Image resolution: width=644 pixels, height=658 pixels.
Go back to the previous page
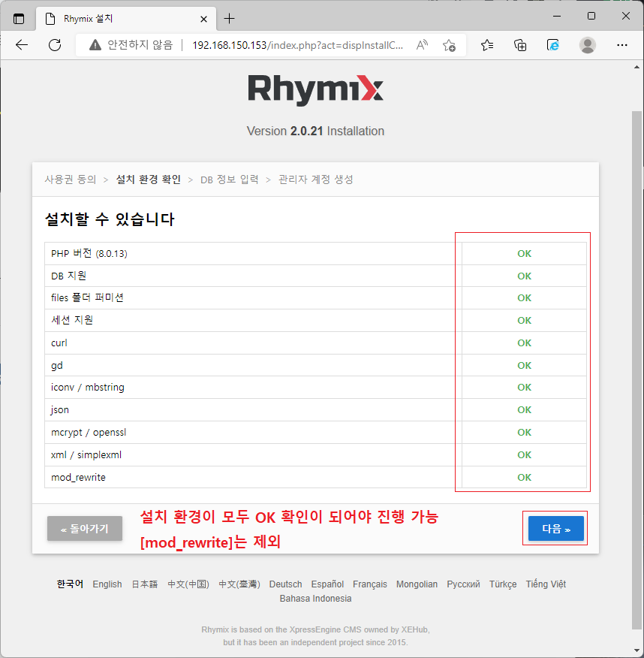pos(21,45)
